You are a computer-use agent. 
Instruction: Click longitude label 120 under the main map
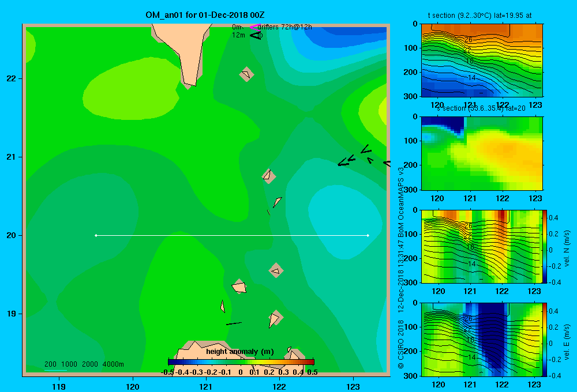point(133,386)
